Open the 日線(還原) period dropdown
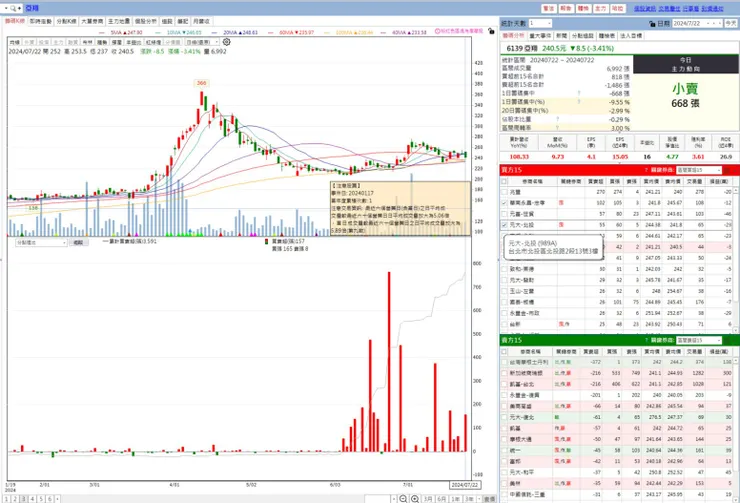 (x=202, y=42)
